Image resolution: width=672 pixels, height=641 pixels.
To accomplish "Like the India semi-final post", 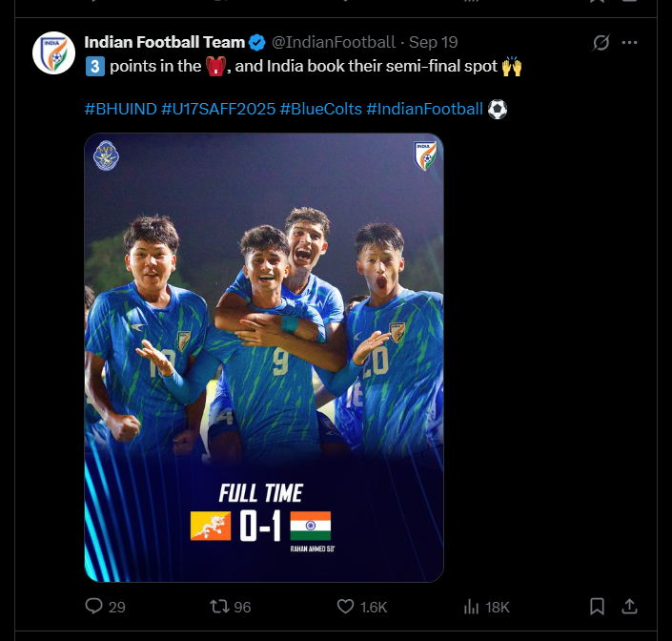I will point(347,607).
